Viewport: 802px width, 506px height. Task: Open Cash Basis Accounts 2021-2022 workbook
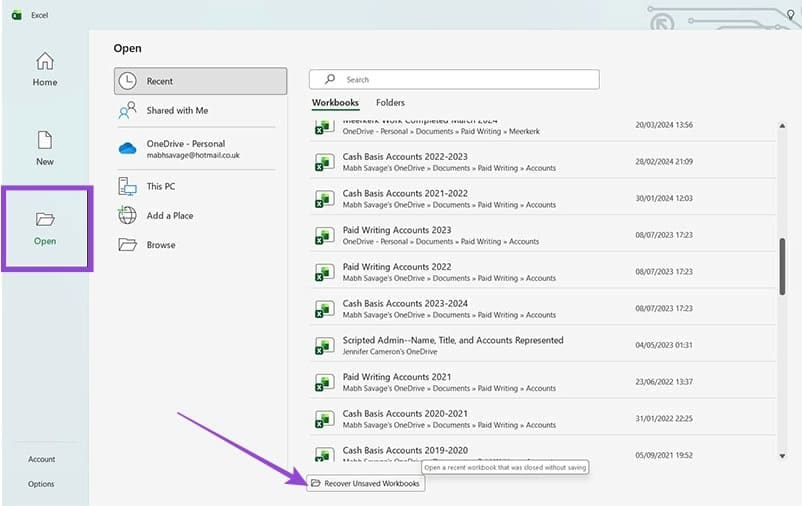543,199
